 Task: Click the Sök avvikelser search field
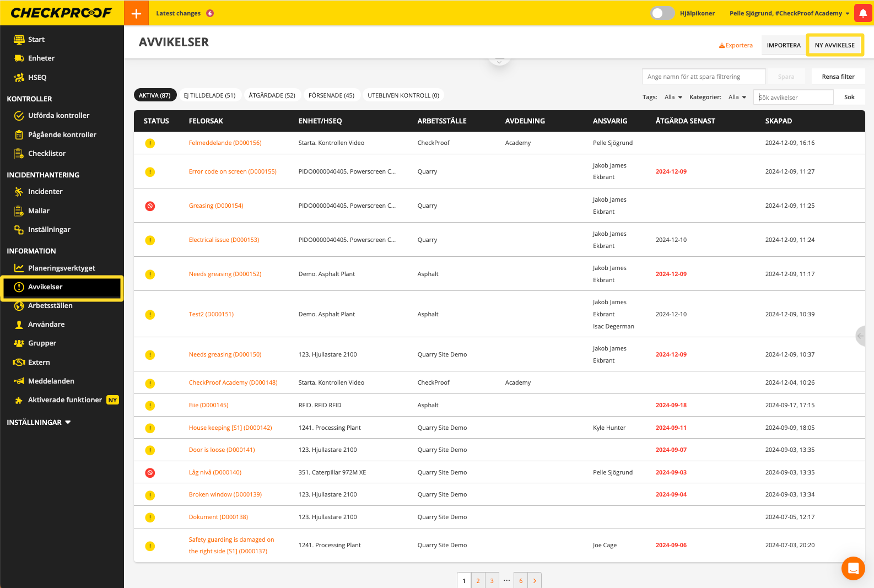point(792,98)
